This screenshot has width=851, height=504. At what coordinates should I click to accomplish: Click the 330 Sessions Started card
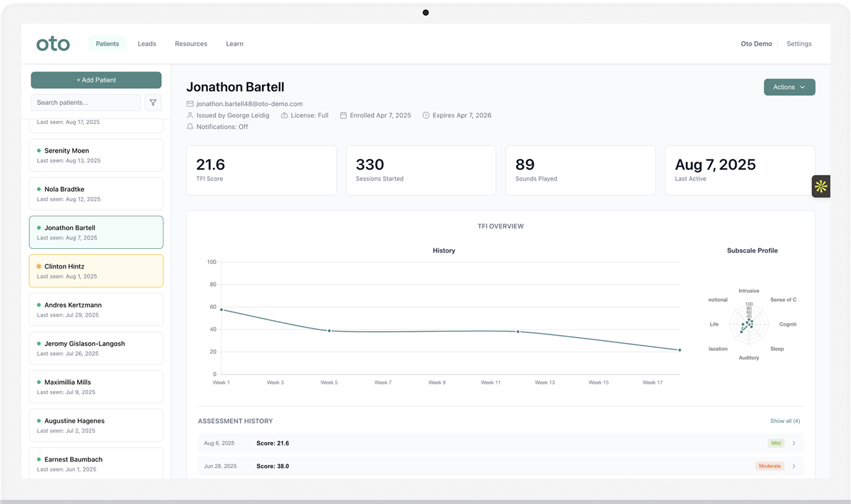421,170
